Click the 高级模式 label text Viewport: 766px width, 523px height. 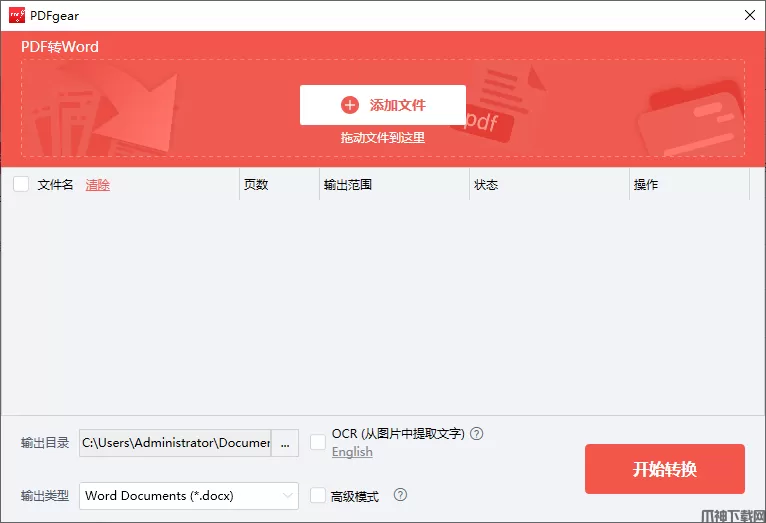click(355, 496)
